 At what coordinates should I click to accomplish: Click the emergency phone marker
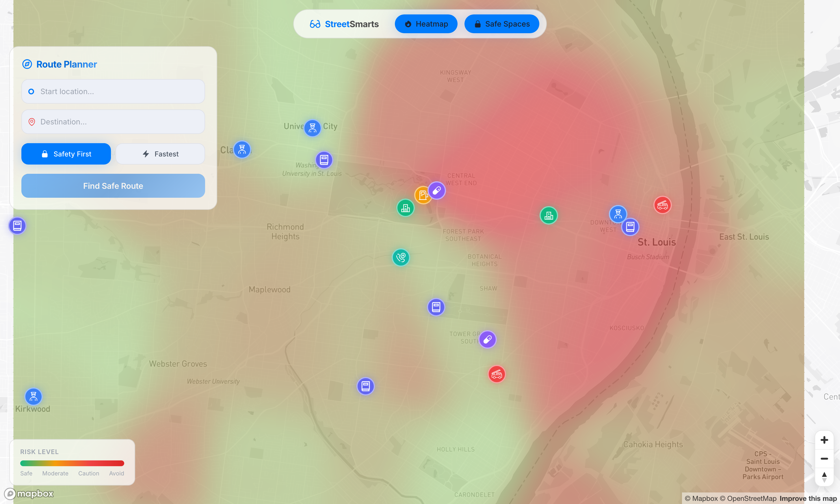(401, 257)
